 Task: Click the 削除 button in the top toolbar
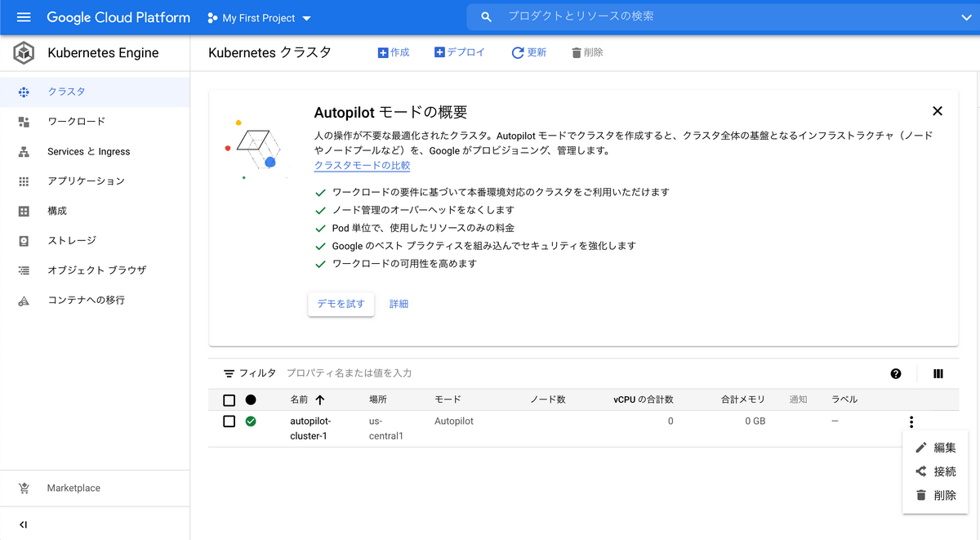pyautogui.click(x=587, y=53)
